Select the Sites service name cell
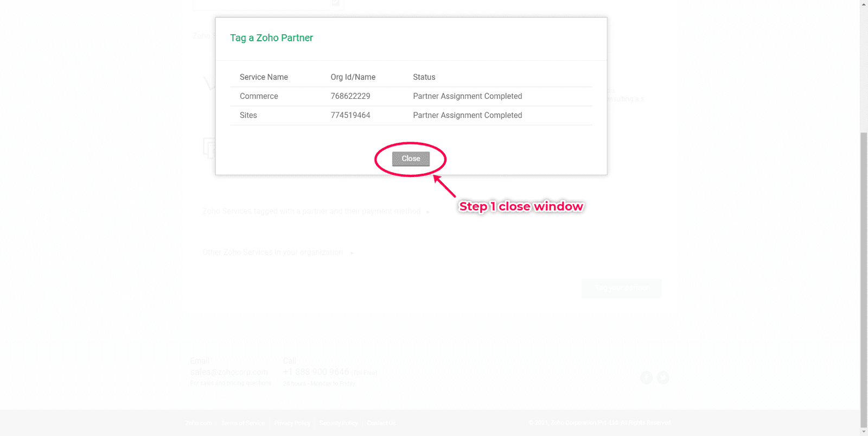This screenshot has height=436, width=868. point(248,115)
